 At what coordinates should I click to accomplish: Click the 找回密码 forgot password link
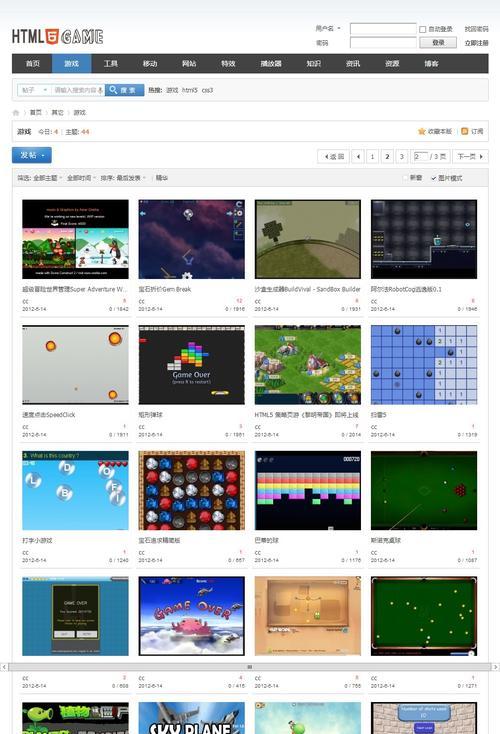[x=476, y=29]
